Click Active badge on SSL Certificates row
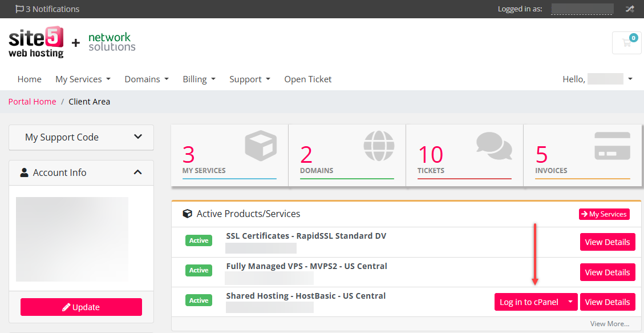This screenshot has height=333, width=644. click(199, 240)
